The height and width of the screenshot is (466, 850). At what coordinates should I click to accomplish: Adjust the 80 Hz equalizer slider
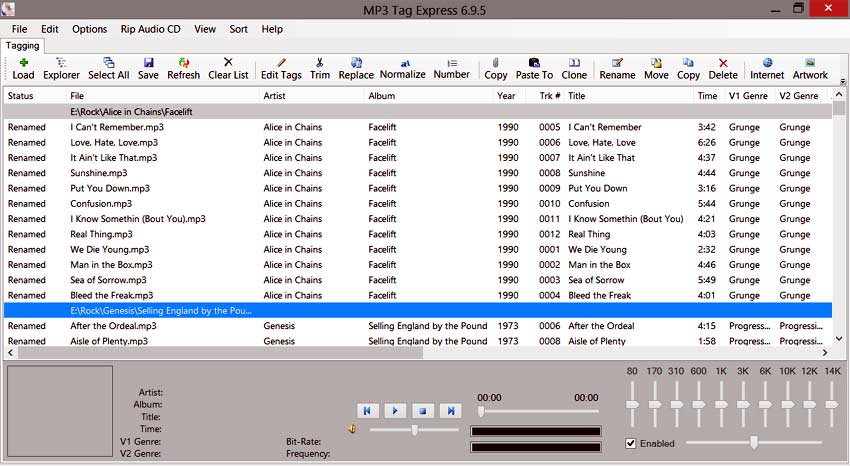pyautogui.click(x=632, y=404)
